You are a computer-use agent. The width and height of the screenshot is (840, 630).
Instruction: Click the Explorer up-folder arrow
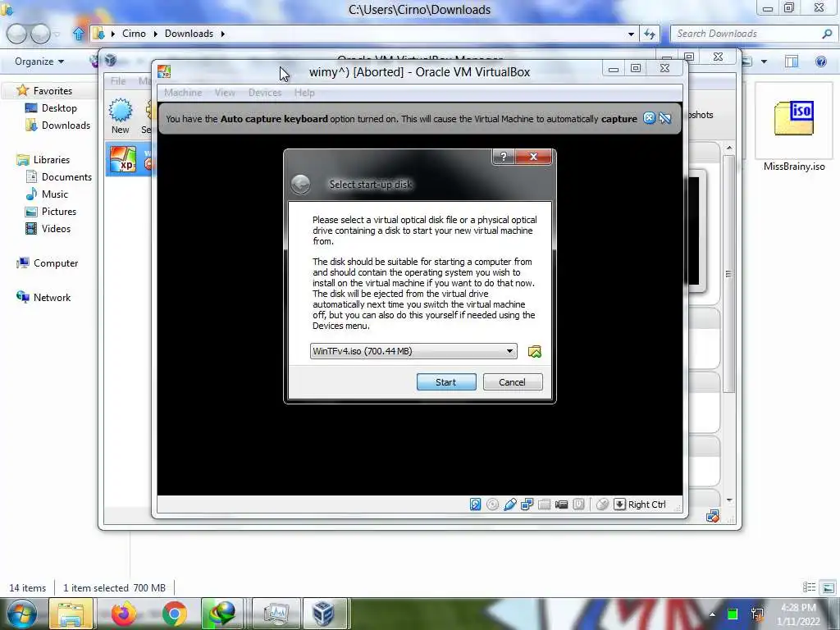point(79,34)
